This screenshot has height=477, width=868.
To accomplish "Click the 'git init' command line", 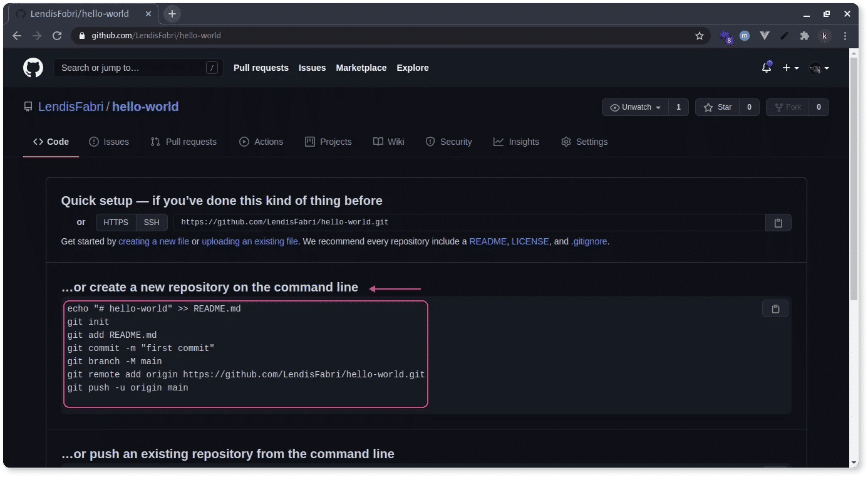I will [x=88, y=322].
